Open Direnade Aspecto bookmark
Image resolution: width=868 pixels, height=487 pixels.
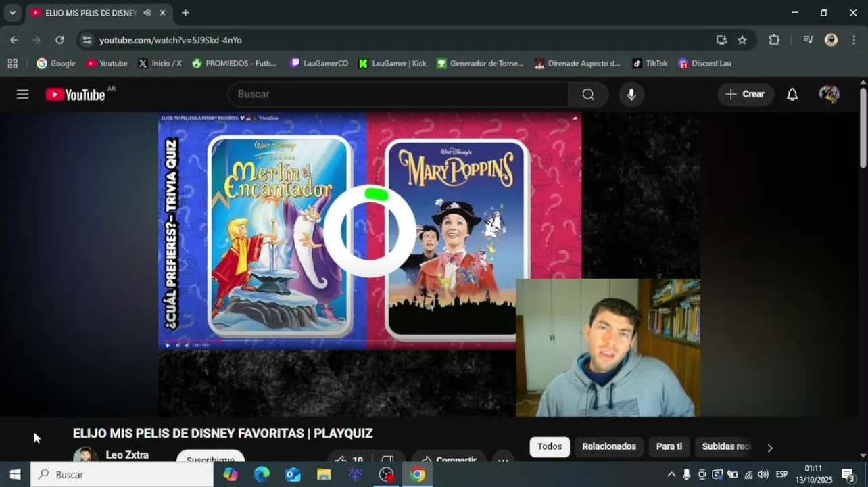click(x=577, y=63)
